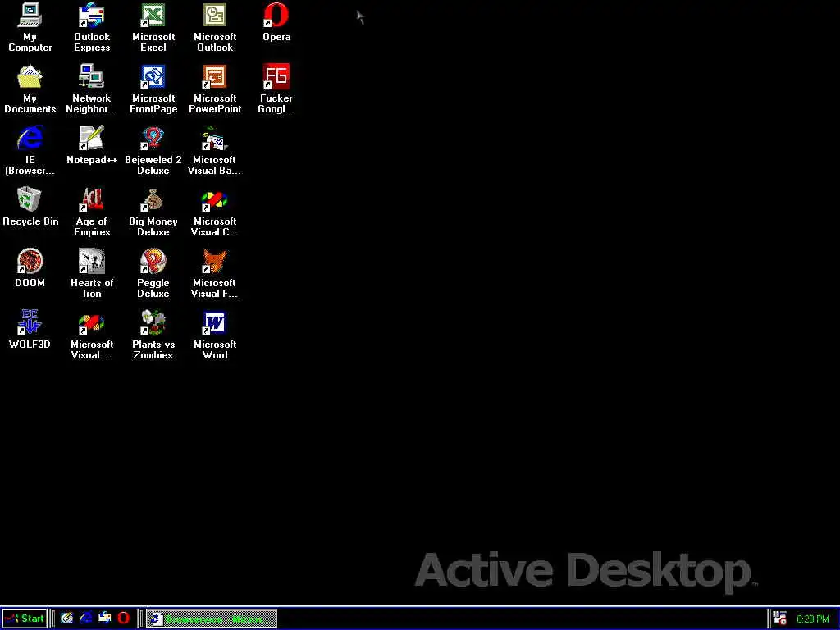Click the system tray notification icon
840x630 pixels.
[x=780, y=619]
